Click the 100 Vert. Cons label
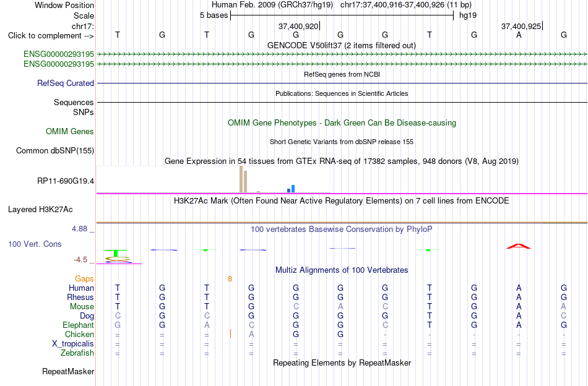This screenshot has width=588, height=386. point(35,244)
